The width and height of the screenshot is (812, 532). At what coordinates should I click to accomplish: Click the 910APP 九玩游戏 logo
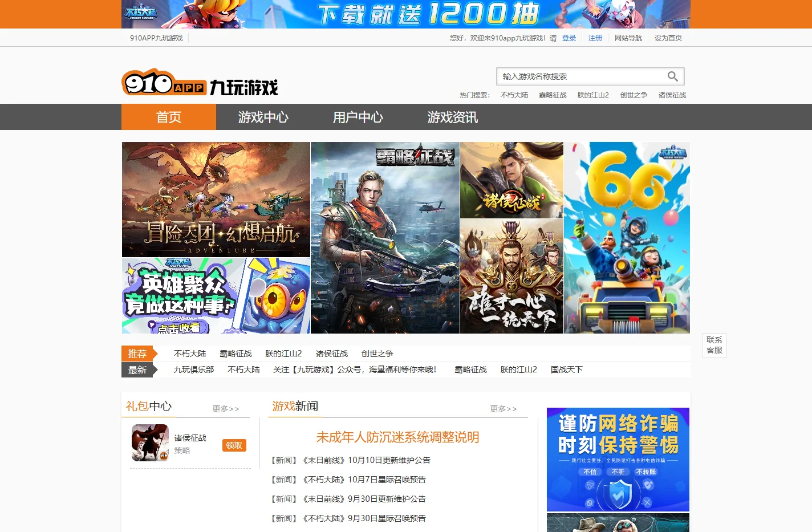[x=200, y=83]
